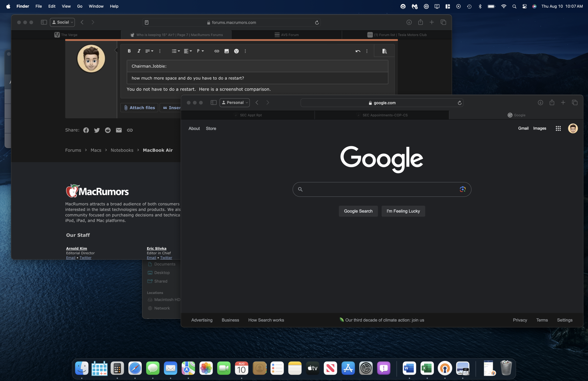Share thread via Reddit icon
Viewport: 588px width, 381px height.
(108, 130)
